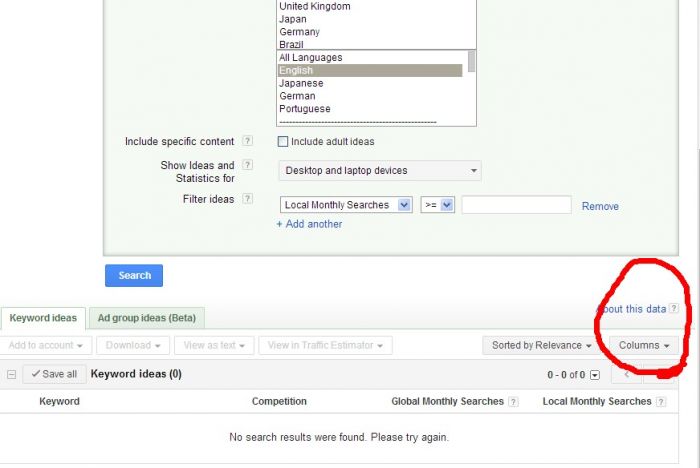This screenshot has height=468, width=700.
Task: Click the blue Search button
Action: pyautogui.click(x=134, y=276)
